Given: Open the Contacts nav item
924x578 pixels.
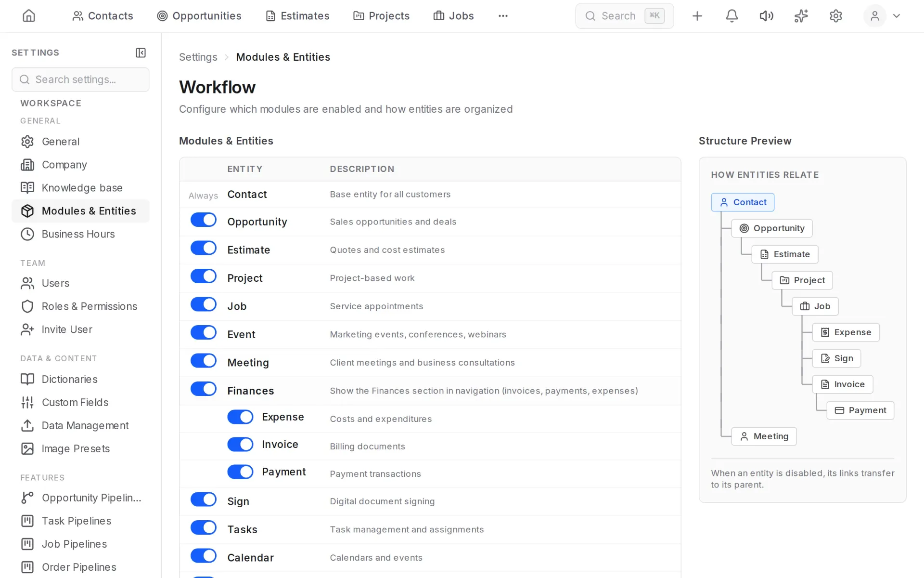Looking at the screenshot, I should pos(103,16).
